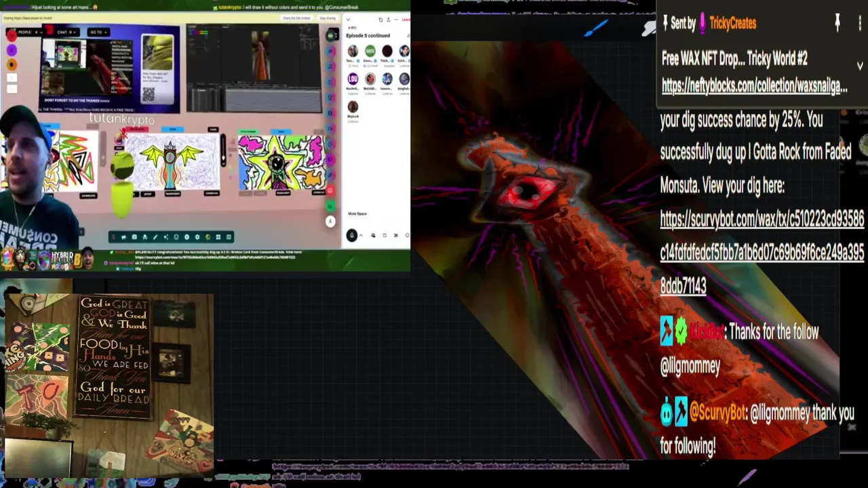Image resolution: width=868 pixels, height=488 pixels.
Task: Click the purple circle icon on left edge
Action: click(12, 50)
